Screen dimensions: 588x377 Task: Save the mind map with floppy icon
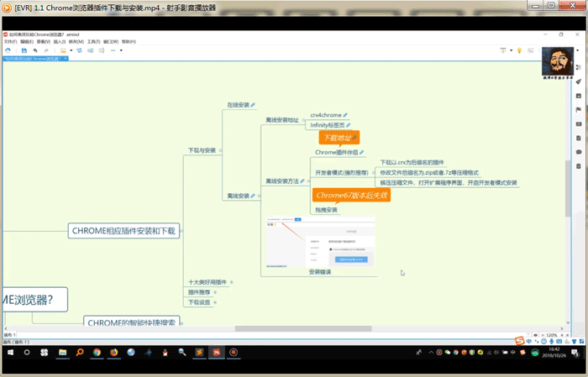coord(24,50)
